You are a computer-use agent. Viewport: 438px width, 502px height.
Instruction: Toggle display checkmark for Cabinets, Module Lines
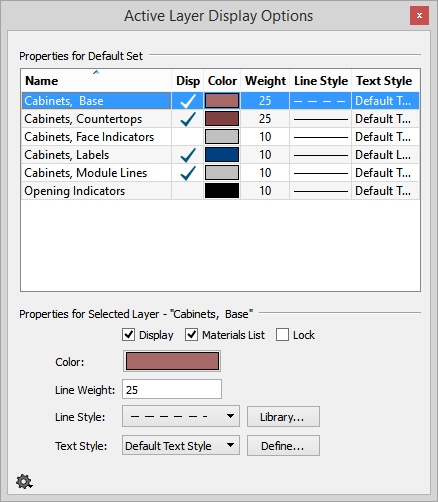(x=188, y=173)
